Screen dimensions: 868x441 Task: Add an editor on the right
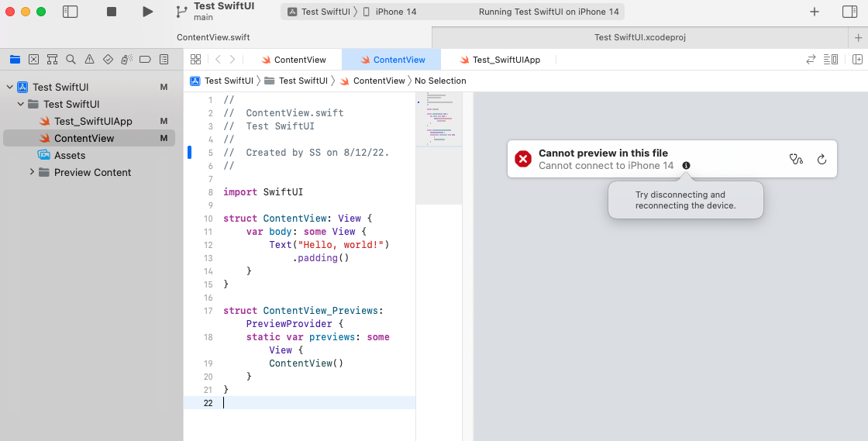click(857, 59)
